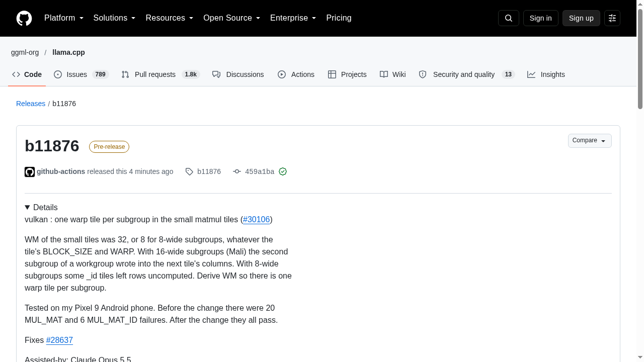Image resolution: width=644 pixels, height=362 pixels.
Task: Click the 'released this 4 minutes ago' text
Action: (x=130, y=171)
